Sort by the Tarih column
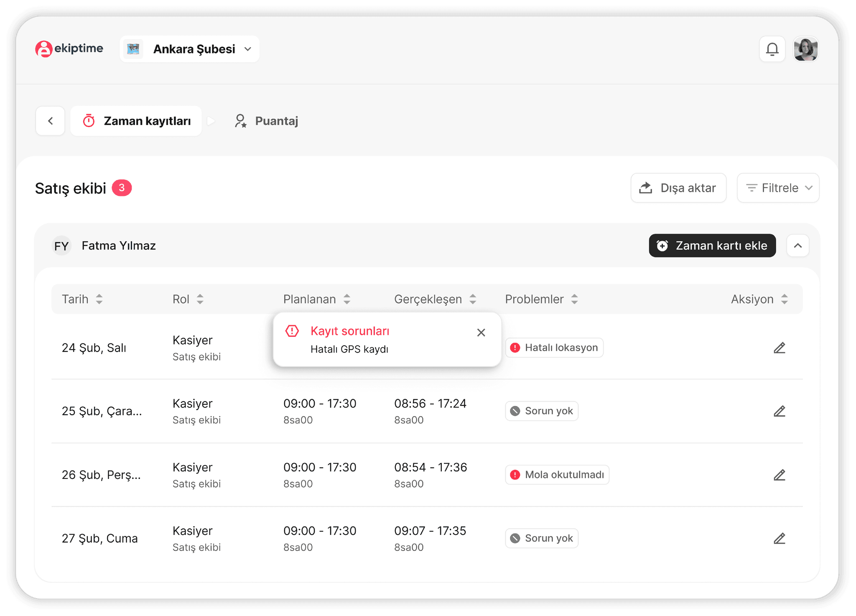Screen dimensions: 856x616 pos(99,299)
